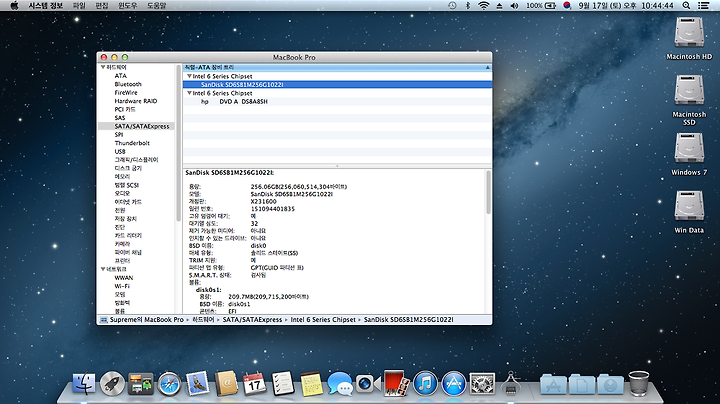Click Time Machine menu bar icon

coord(452,6)
